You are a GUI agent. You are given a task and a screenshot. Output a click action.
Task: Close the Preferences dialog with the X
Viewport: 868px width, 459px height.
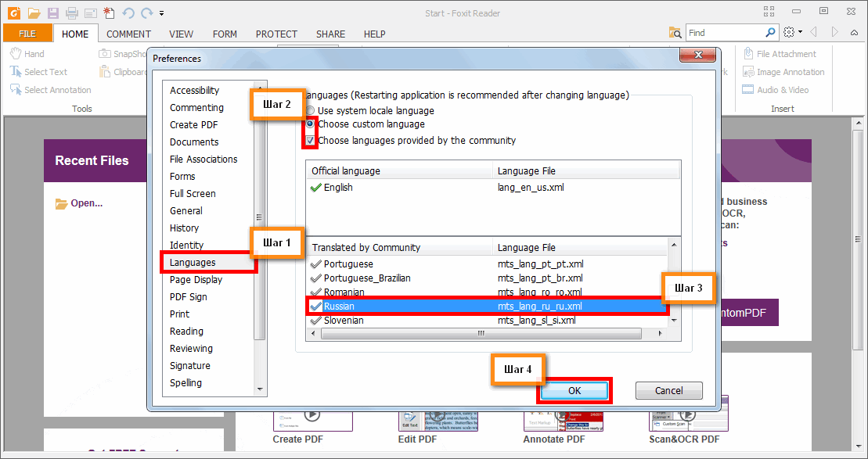coord(697,54)
